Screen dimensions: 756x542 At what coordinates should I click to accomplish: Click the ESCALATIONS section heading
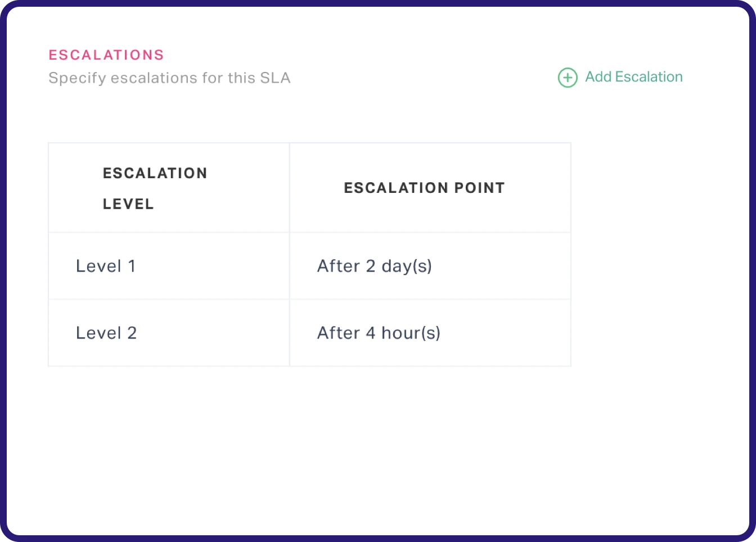(x=106, y=55)
